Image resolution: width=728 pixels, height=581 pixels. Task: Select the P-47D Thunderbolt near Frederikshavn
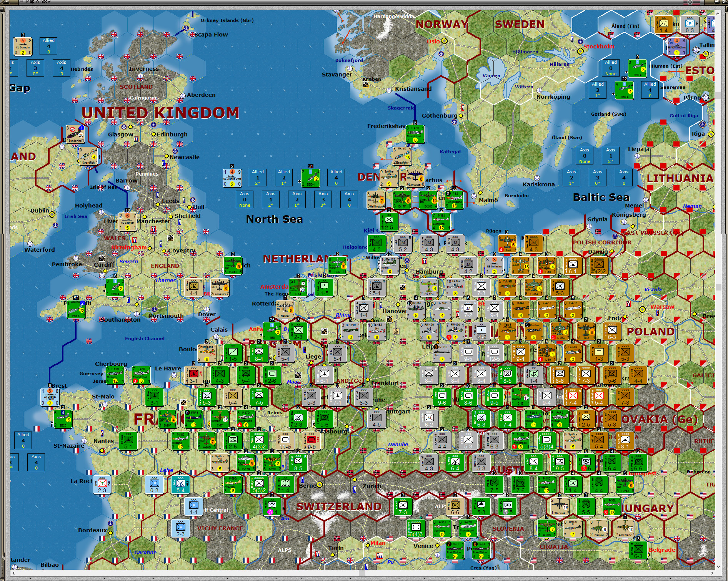pyautogui.click(x=415, y=134)
